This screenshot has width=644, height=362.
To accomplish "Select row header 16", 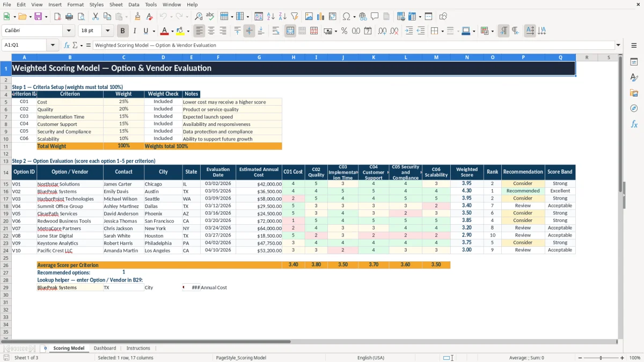I will [6, 191].
